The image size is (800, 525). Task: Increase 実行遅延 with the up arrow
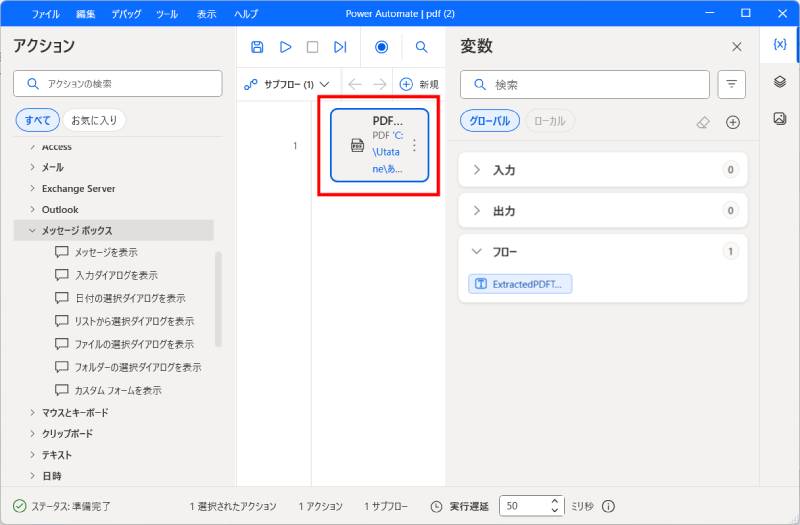click(x=555, y=501)
